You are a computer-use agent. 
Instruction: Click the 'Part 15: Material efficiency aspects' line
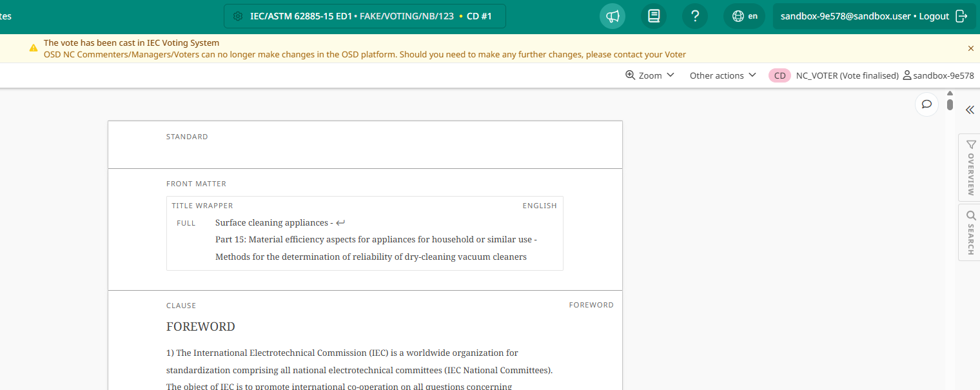coord(376,239)
